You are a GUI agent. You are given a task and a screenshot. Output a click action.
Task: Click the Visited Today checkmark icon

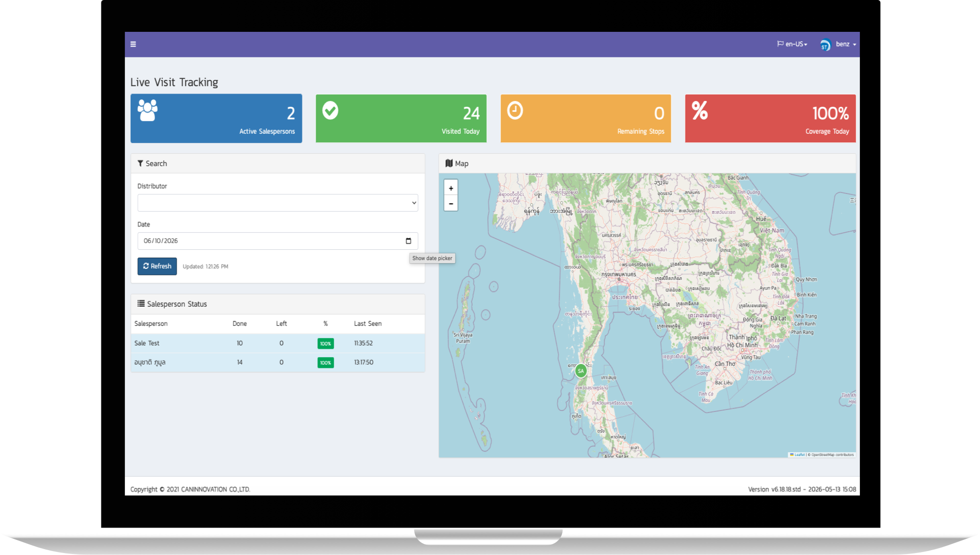[x=330, y=111]
